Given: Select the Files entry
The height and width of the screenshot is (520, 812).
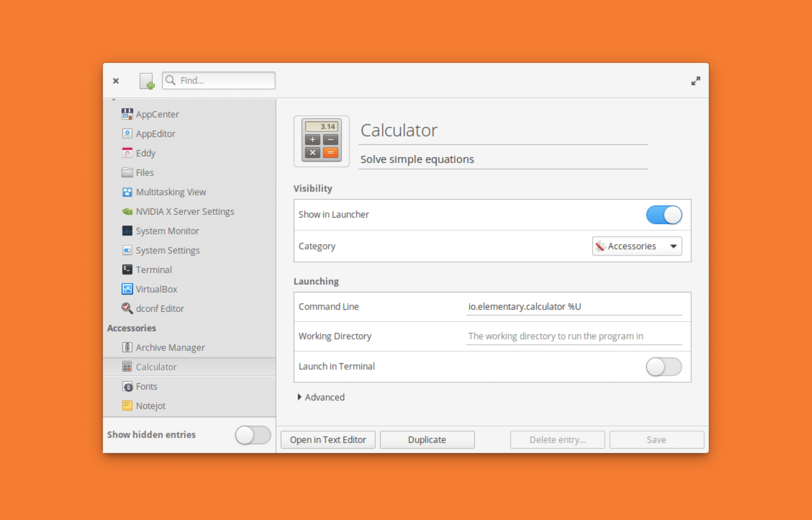Looking at the screenshot, I should (x=189, y=173).
